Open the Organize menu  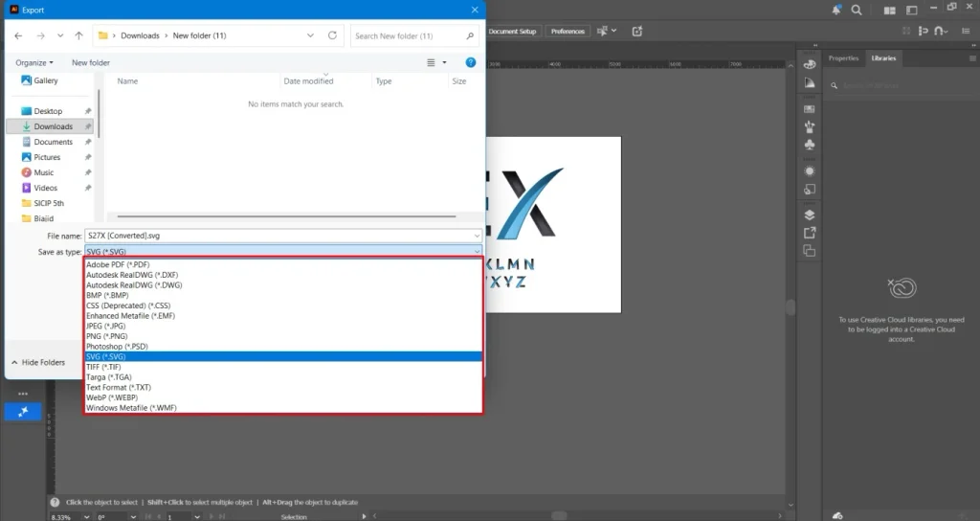tap(34, 62)
